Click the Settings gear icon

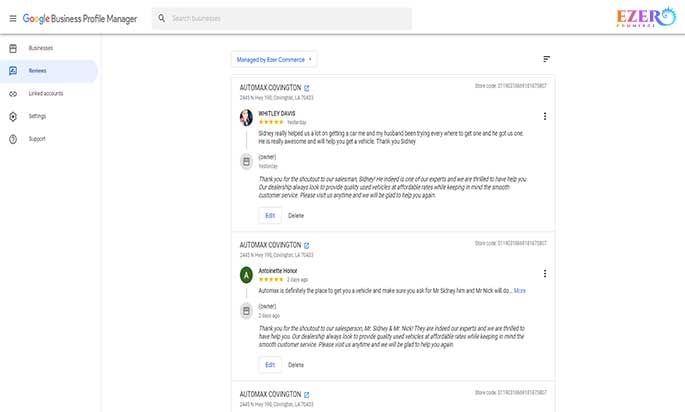[13, 116]
